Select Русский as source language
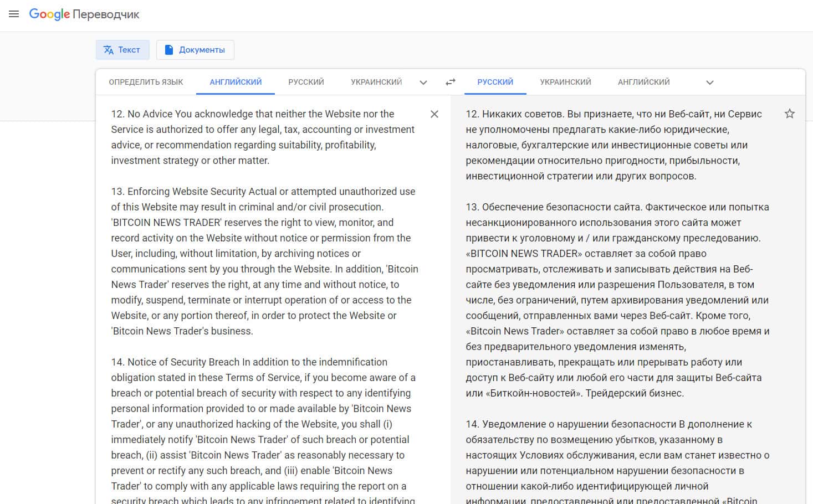813x504 pixels. 306,82
